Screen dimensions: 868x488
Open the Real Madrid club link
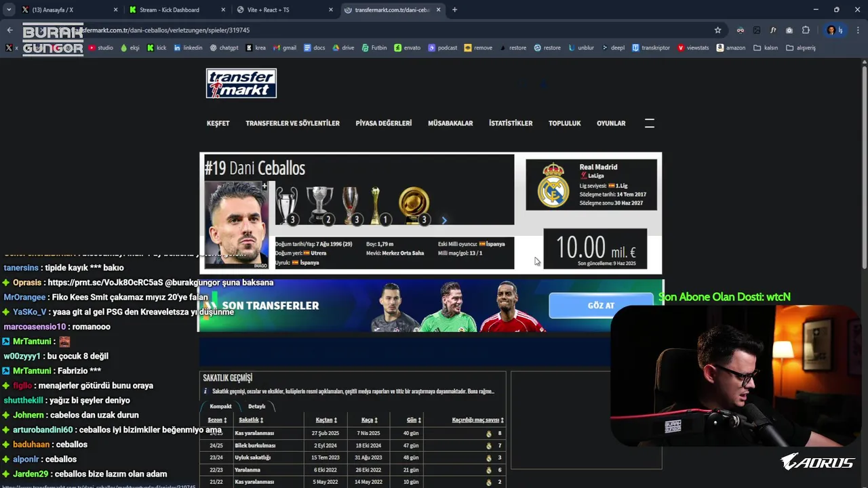(x=598, y=167)
